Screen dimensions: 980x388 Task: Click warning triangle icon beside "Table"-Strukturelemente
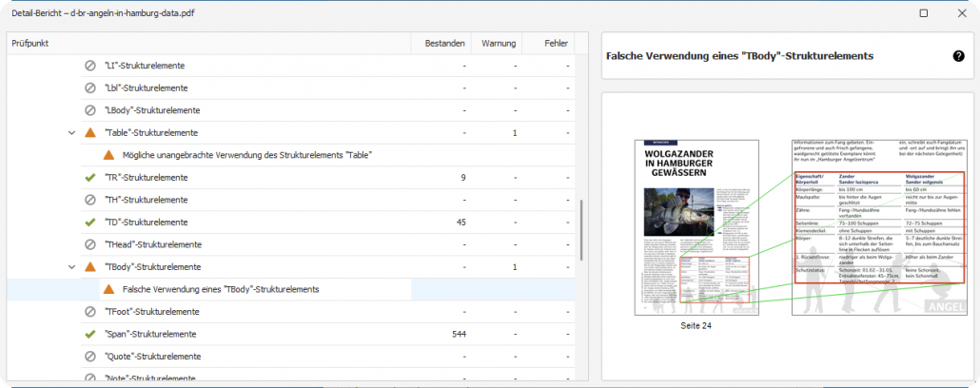pyautogui.click(x=90, y=133)
